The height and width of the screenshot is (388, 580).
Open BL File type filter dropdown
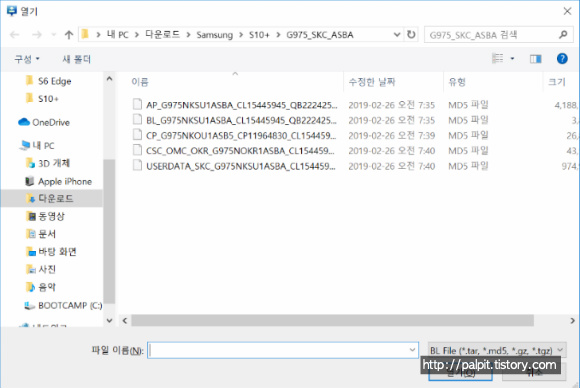tap(497, 350)
